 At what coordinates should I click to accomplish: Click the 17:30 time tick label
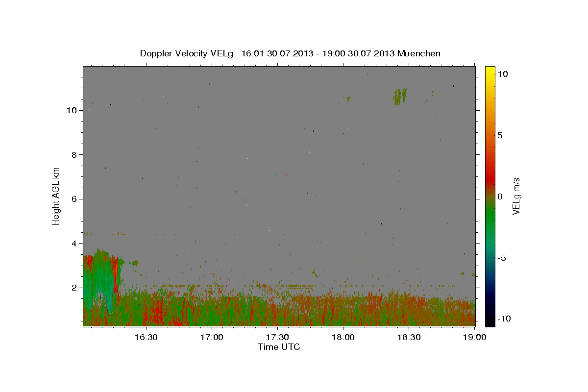click(277, 337)
